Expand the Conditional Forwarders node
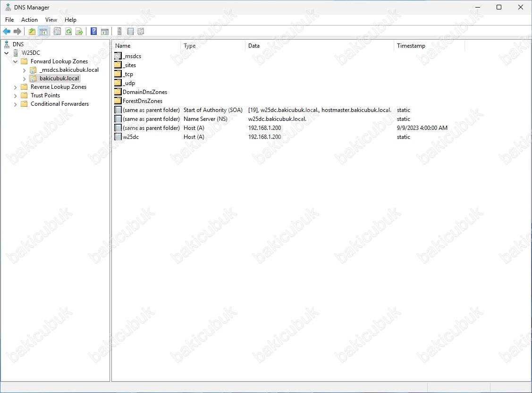This screenshot has height=393, width=532. (x=15, y=104)
